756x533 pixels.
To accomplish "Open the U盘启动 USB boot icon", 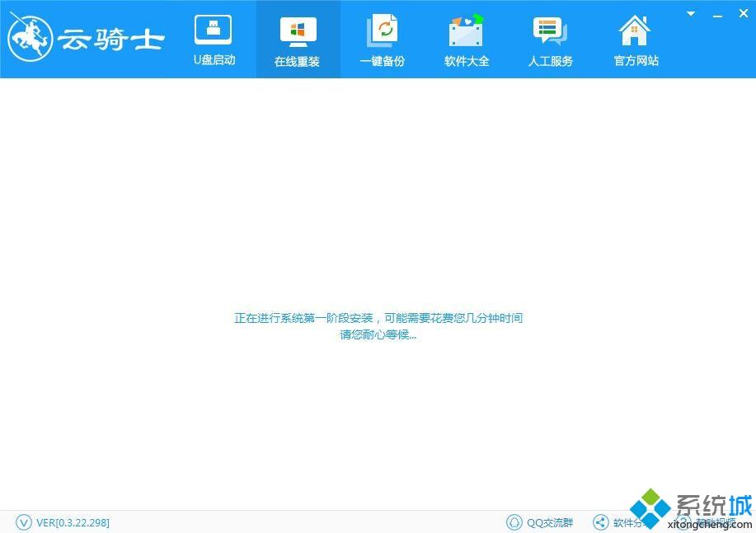I will coord(213,30).
